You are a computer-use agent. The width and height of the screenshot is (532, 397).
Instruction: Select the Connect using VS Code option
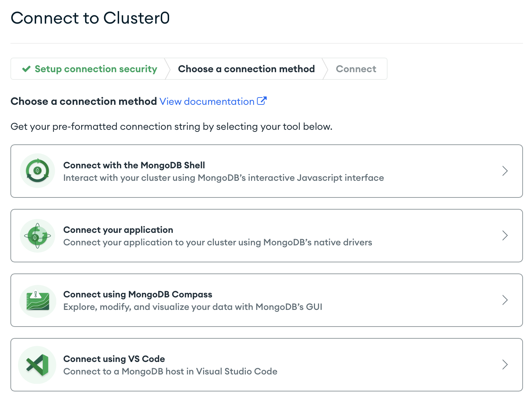click(x=266, y=365)
